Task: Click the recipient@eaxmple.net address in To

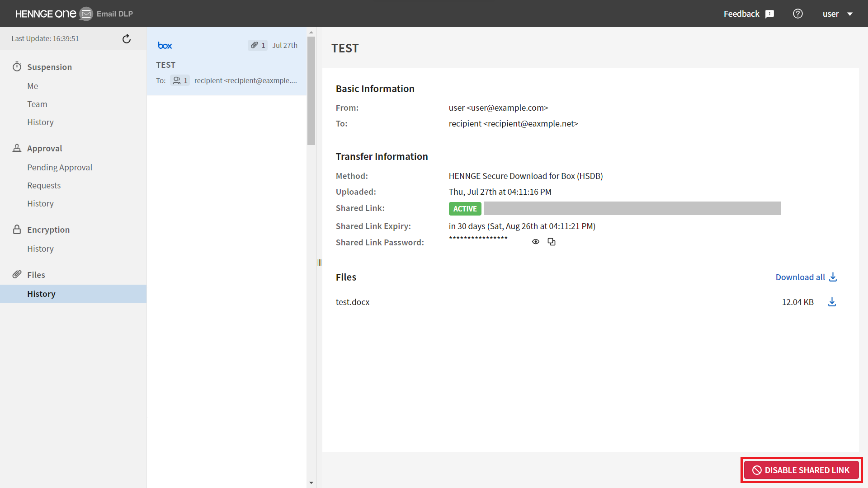Action: (x=514, y=123)
